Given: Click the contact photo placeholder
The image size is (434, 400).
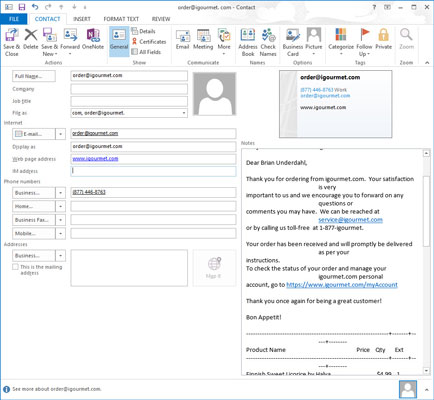Looking at the screenshot, I should [214, 94].
